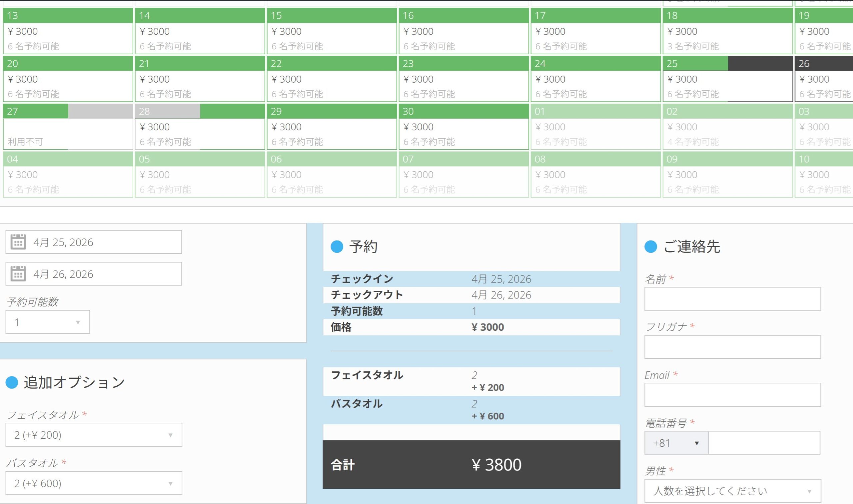Select calendar day 25
Screen dimensions: 853x504
point(728,79)
